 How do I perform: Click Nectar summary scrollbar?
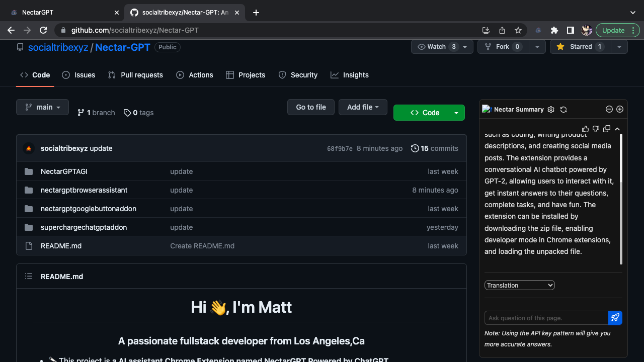pos(621,199)
